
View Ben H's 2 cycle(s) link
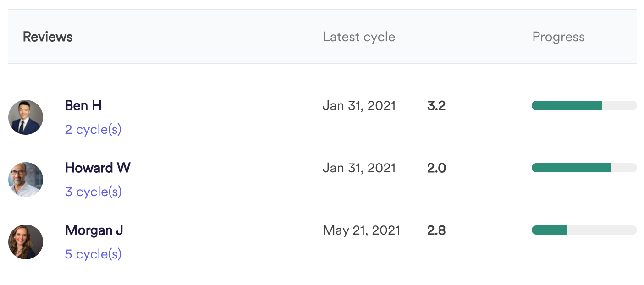pos(93,130)
